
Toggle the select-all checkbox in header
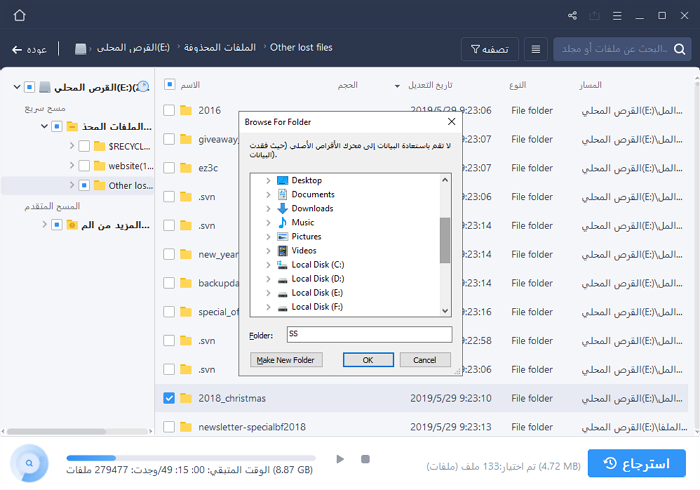pos(169,85)
